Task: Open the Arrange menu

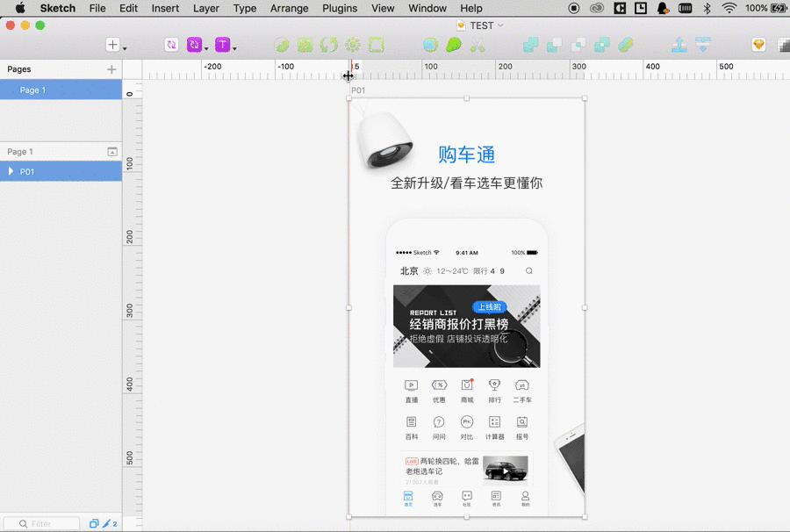Action: 289,8
